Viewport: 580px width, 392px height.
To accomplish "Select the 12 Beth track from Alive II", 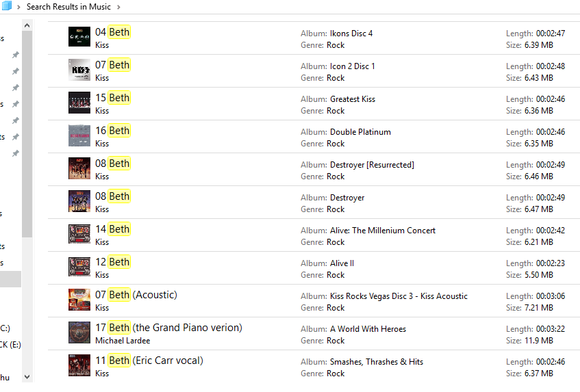I will 112,262.
